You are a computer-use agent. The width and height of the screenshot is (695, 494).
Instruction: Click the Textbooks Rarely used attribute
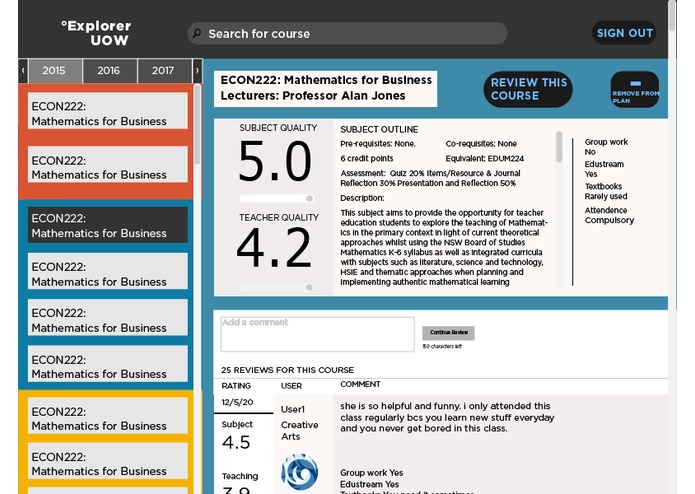(605, 191)
